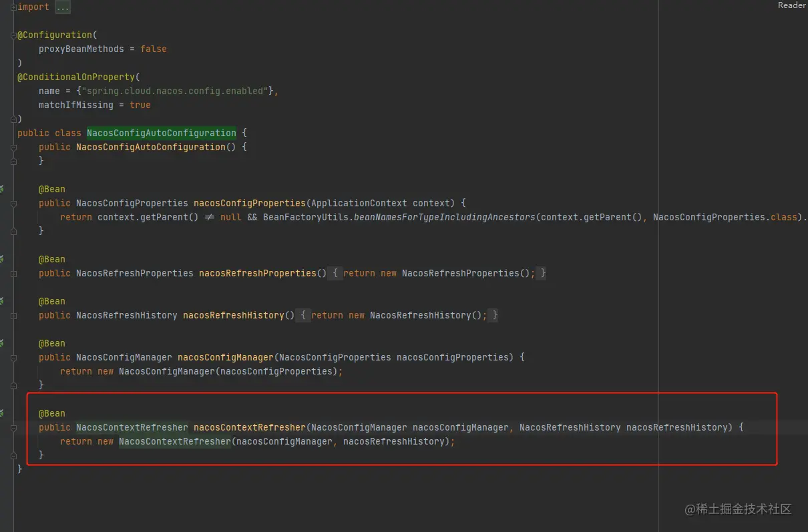
Task: Click the nacosConfigManager method name declaration
Action: 226,357
